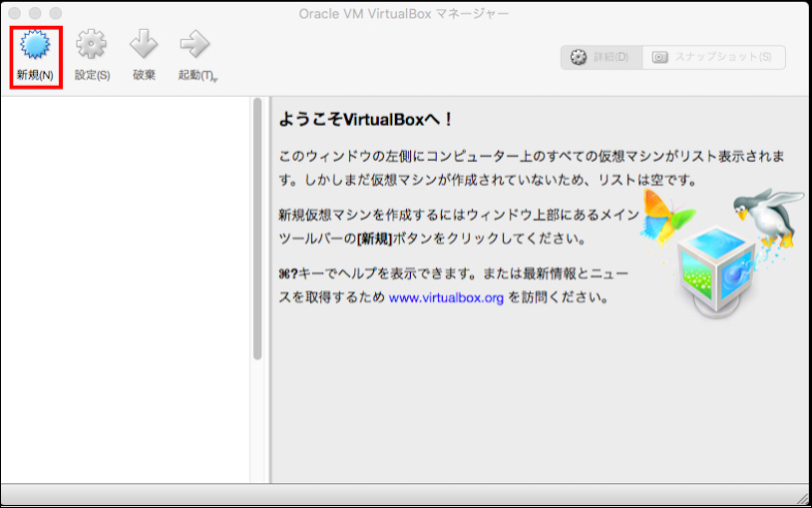The width and height of the screenshot is (812, 508).
Task: Click the Discard (破棄) down-arrow icon
Action: [x=144, y=46]
